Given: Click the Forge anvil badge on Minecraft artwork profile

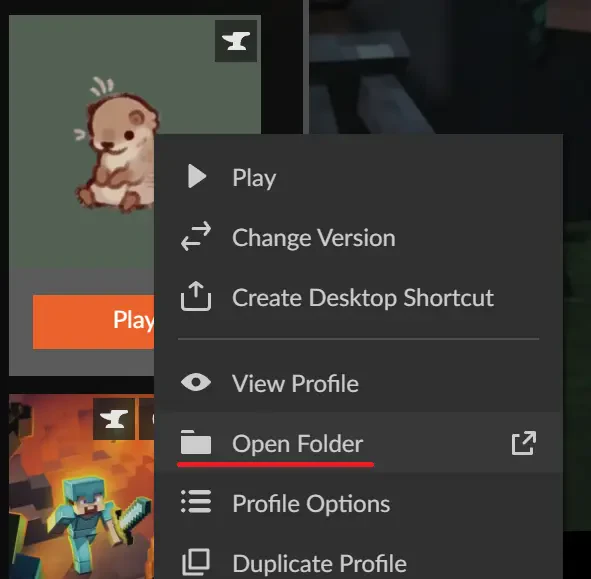Looking at the screenshot, I should [x=114, y=419].
